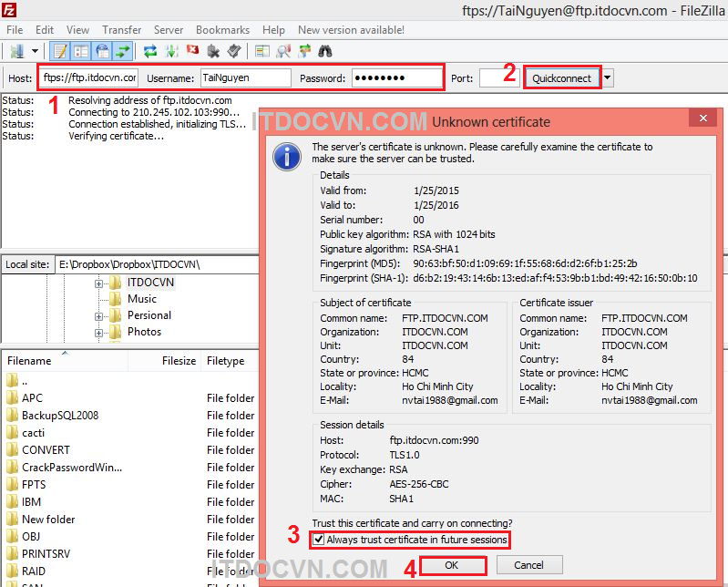
Task: Click the Port input field
Action: tap(498, 78)
